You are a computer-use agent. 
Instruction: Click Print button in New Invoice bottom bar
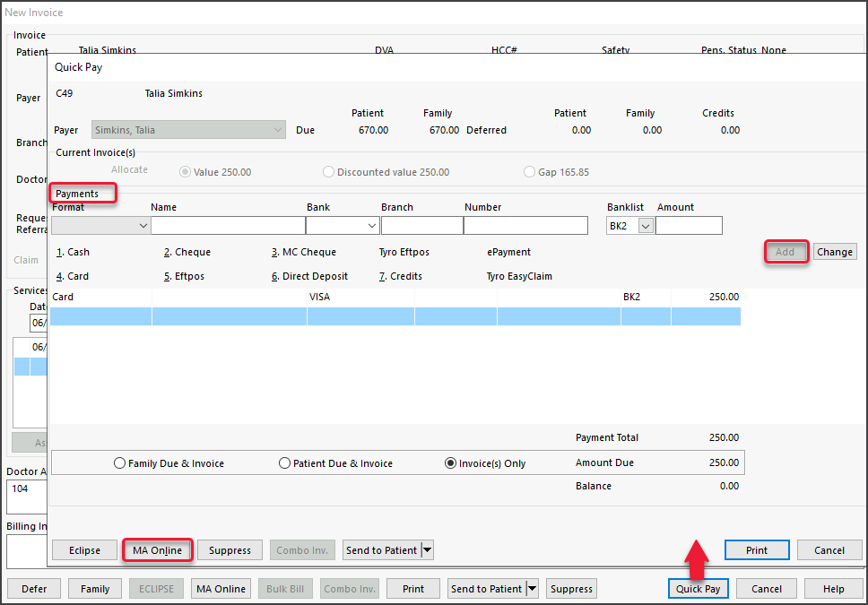(x=413, y=589)
